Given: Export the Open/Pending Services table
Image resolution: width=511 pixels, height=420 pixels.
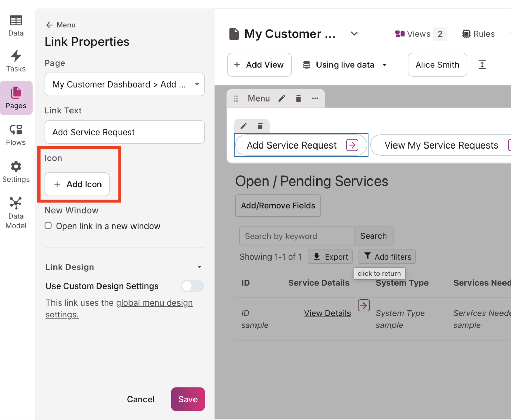Looking at the screenshot, I should pos(330,256).
